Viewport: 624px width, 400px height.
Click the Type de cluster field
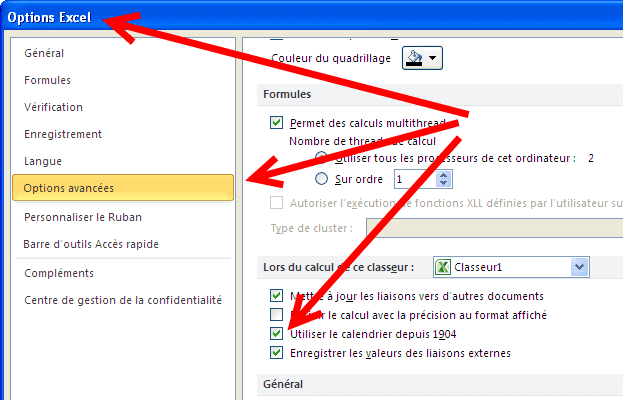coord(495,228)
